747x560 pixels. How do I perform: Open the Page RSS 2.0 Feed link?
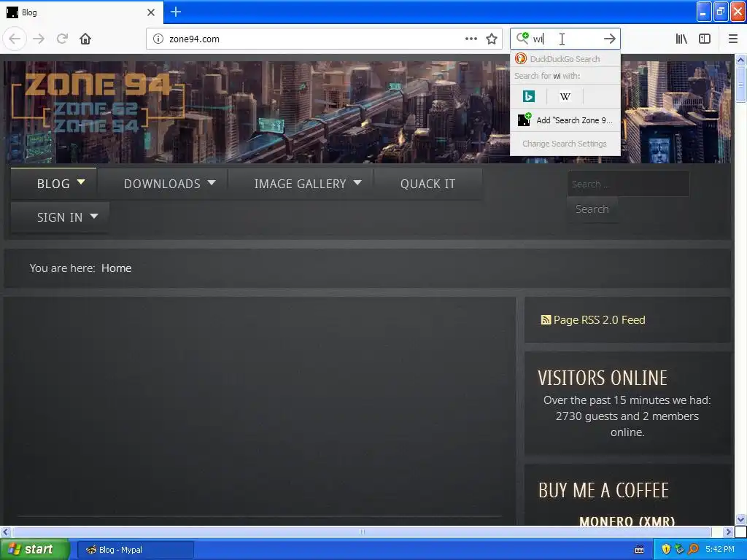click(600, 319)
